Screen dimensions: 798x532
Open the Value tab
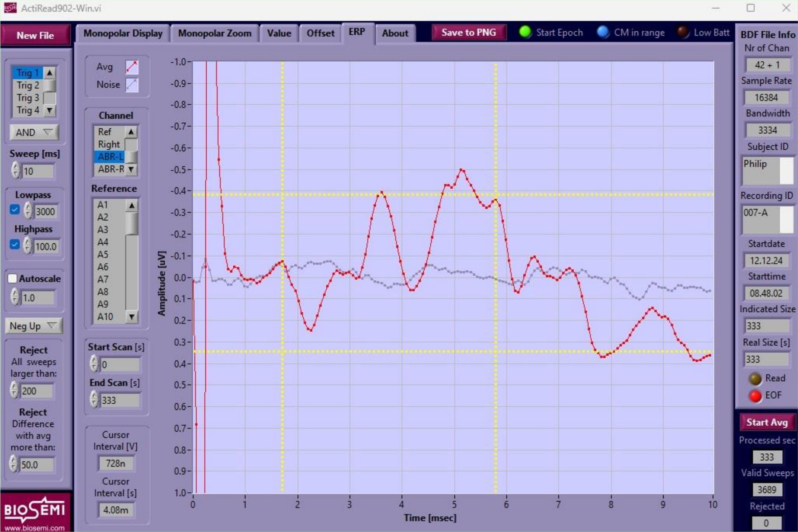(279, 33)
